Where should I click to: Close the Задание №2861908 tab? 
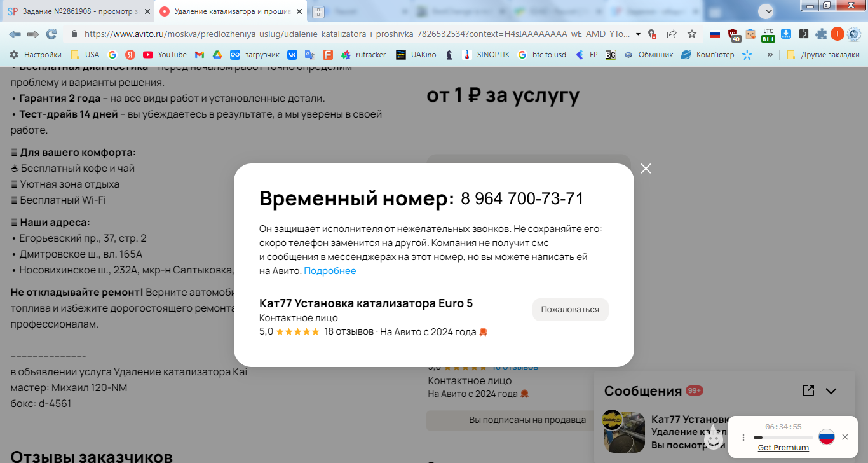point(147,11)
